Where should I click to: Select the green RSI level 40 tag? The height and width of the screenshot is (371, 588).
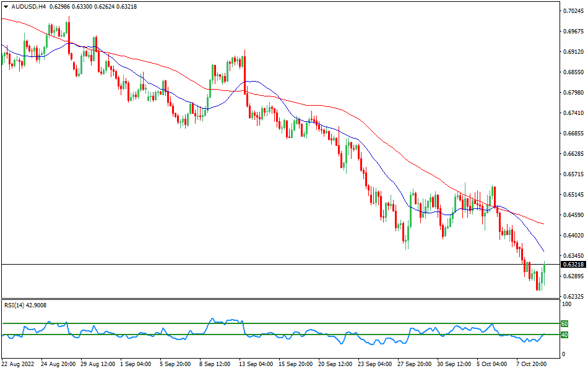[x=564, y=335]
